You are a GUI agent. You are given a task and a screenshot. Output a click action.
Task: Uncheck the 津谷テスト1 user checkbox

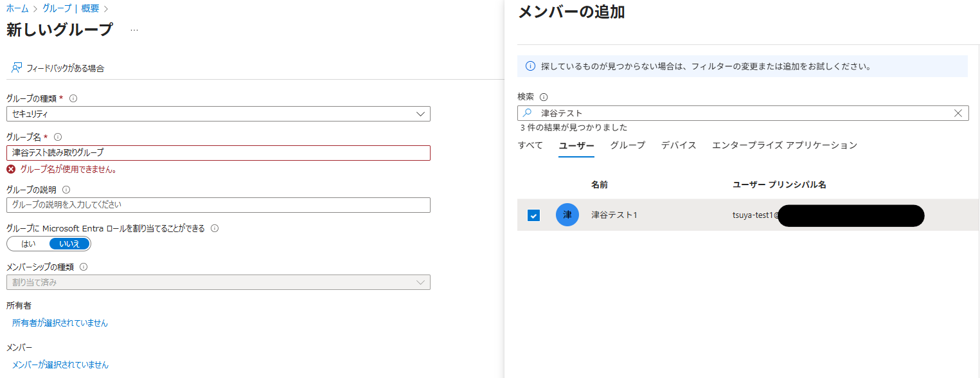(x=533, y=215)
